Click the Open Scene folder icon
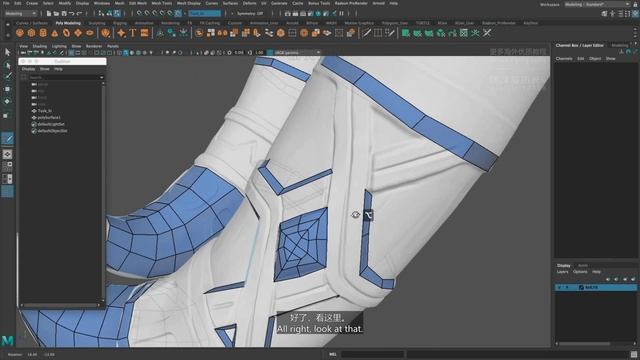640x360 pixels. [x=56, y=13]
